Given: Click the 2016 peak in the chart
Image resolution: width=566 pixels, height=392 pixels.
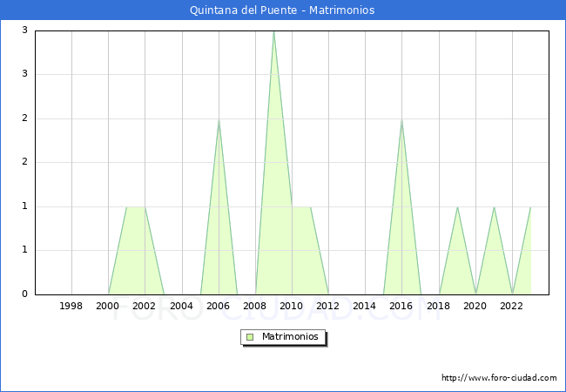Looking at the screenshot, I should [x=401, y=119].
